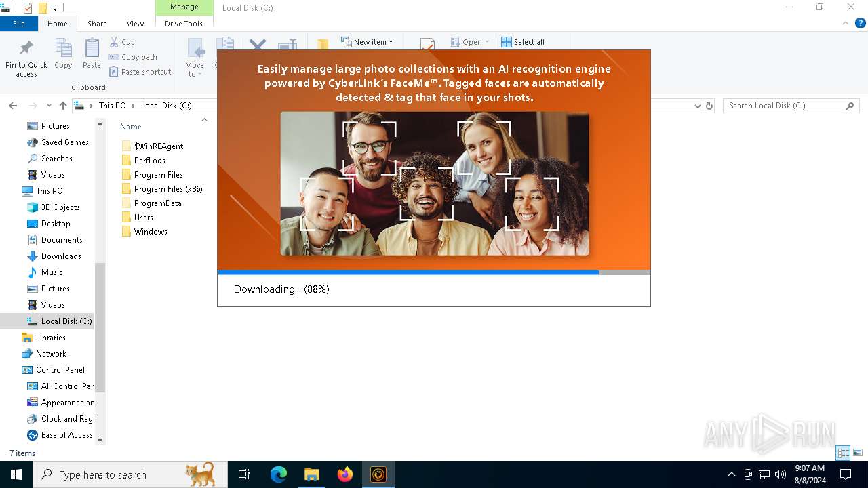Open Quick Access Toolbar customize dropdown

55,8
